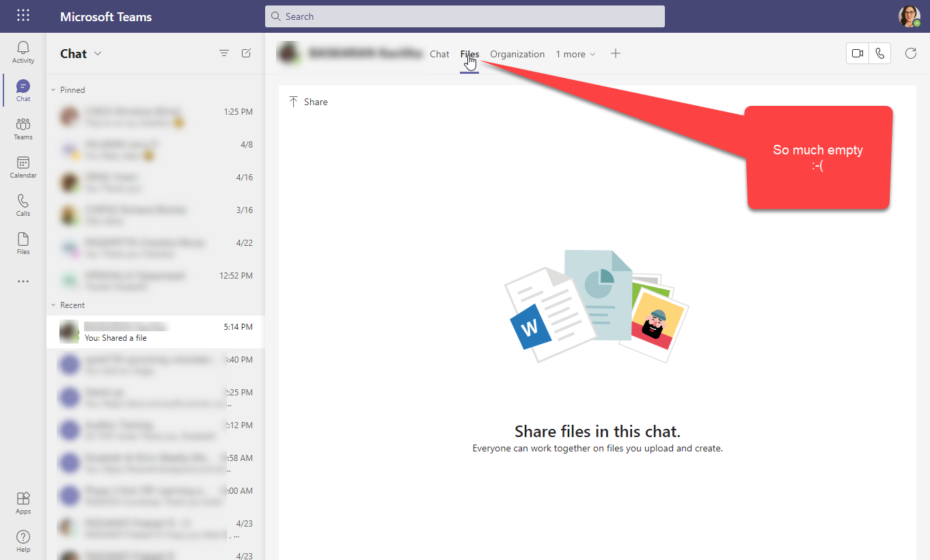The height and width of the screenshot is (560, 930).
Task: Open the Microsoft Teams title
Action: tap(106, 16)
